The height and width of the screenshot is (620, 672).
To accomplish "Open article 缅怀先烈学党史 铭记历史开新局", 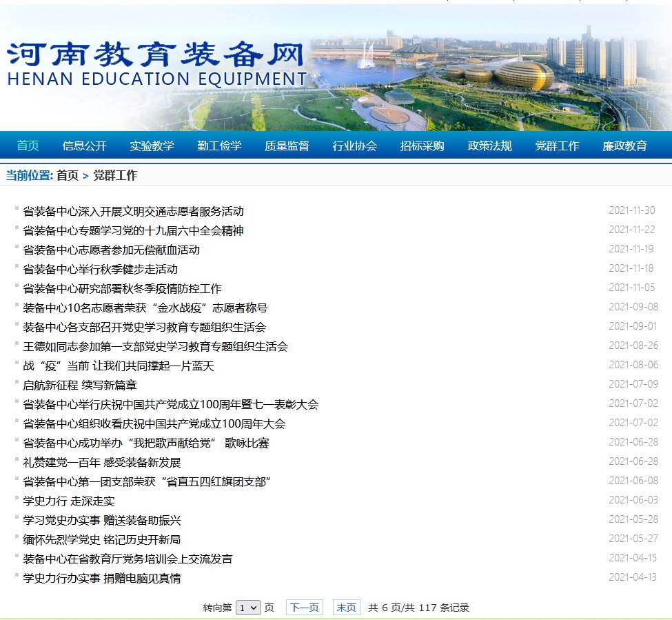I will tap(102, 539).
